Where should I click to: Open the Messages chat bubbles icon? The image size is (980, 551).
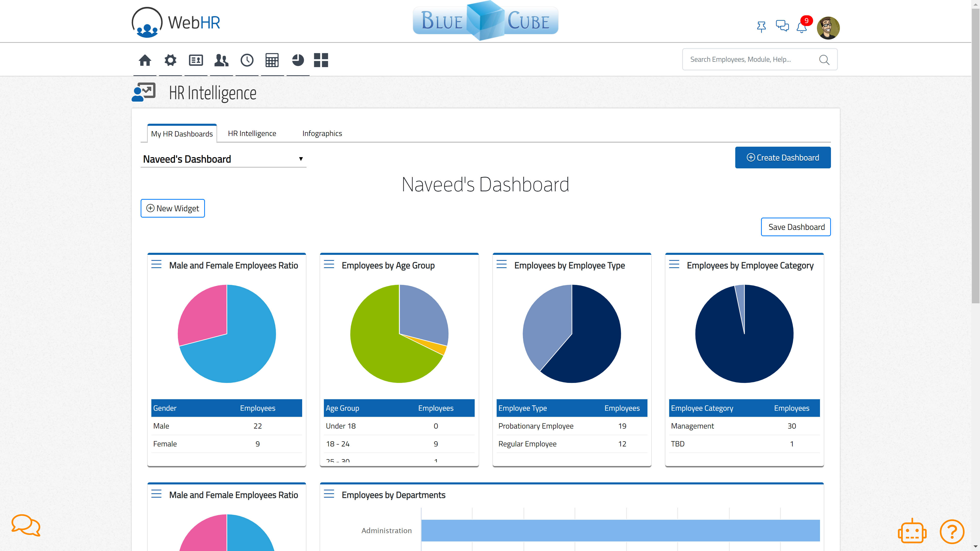[x=782, y=27]
